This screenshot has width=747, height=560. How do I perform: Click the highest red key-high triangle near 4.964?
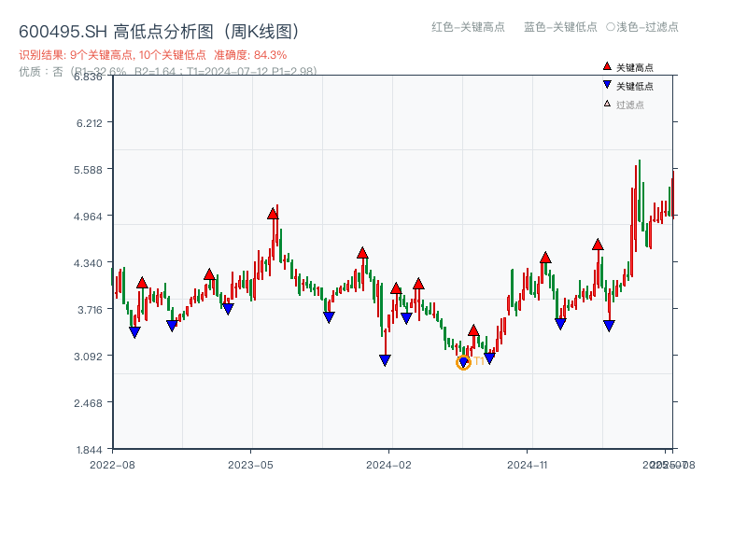(x=273, y=214)
